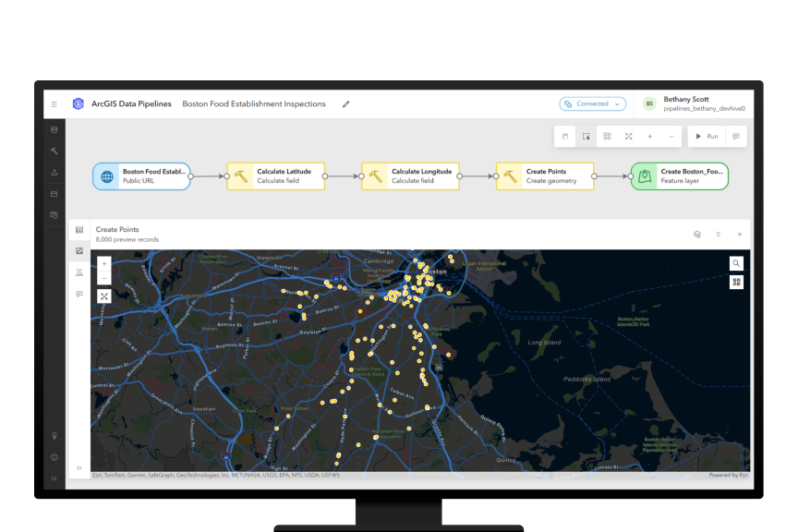
Task: Click the Powered by Esri link
Action: point(729,474)
